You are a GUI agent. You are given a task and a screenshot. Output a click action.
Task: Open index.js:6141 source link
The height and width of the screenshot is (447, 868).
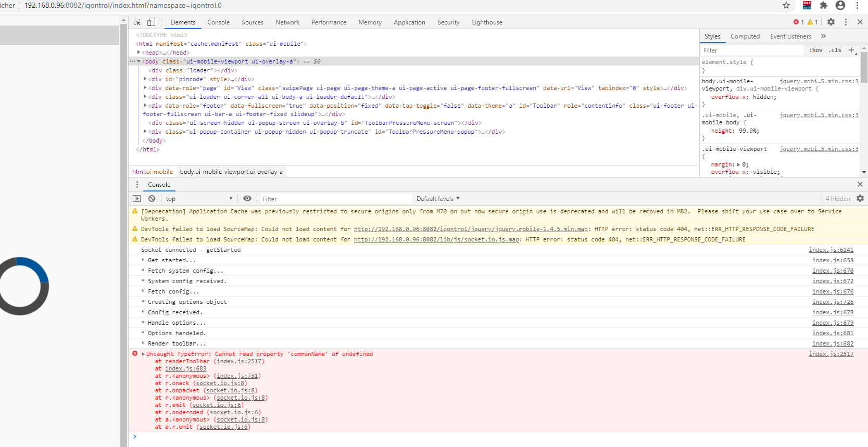click(x=831, y=250)
